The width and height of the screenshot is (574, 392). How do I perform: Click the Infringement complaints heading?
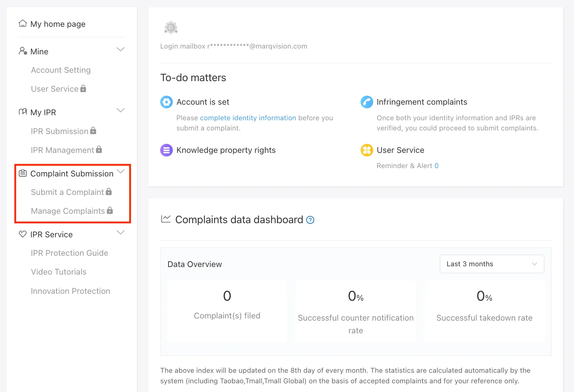tap(422, 102)
